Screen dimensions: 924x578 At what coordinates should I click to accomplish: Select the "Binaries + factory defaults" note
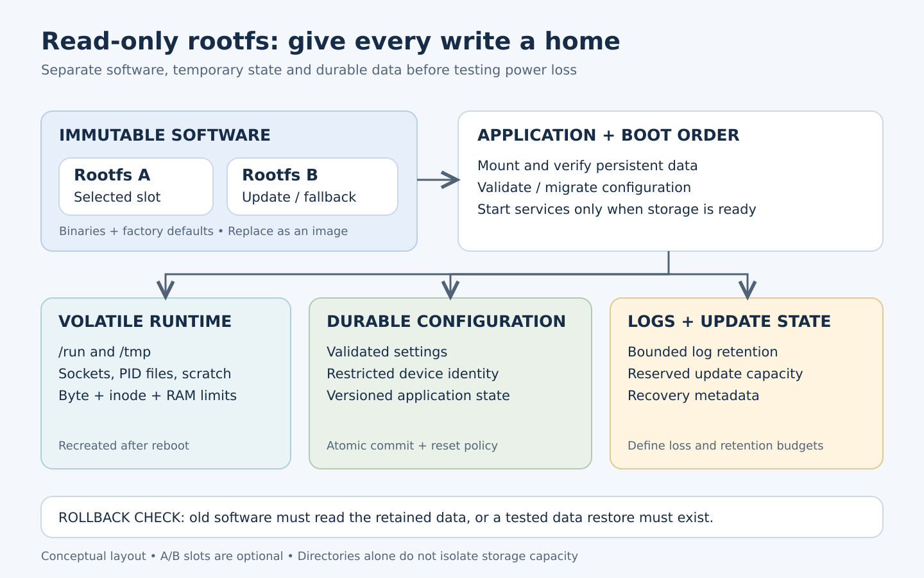pyautogui.click(x=203, y=231)
